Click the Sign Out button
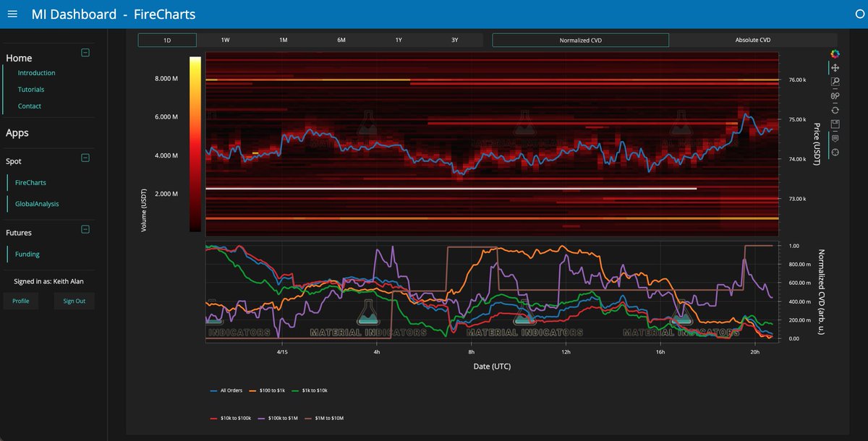The height and width of the screenshot is (441, 868). click(x=74, y=301)
